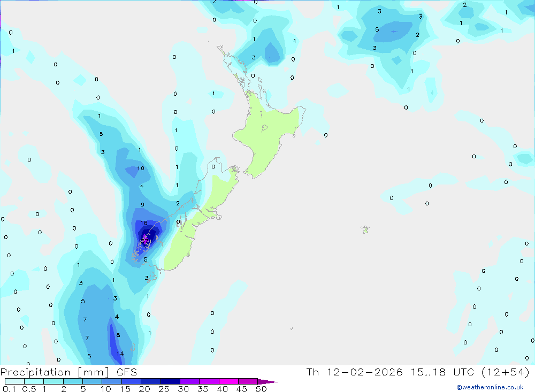Image resolution: width=535 pixels, height=392 pixels.
Task: Select the 2–5 mm legend swatch
Action: [x=73, y=381]
